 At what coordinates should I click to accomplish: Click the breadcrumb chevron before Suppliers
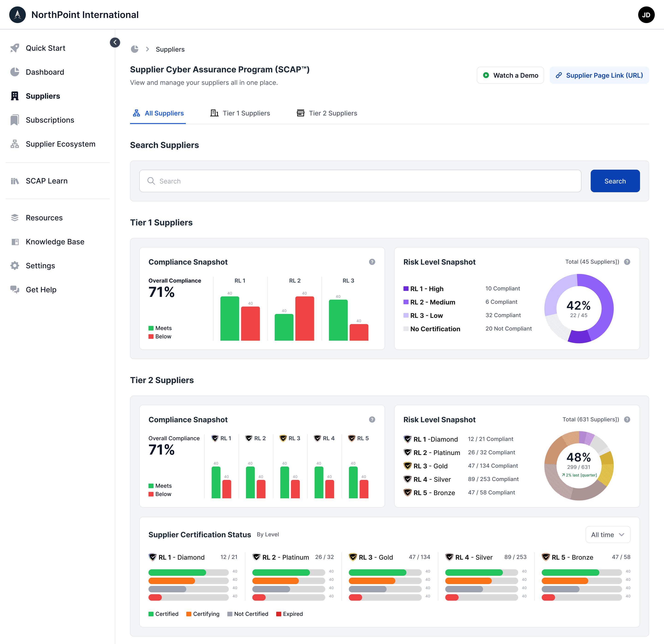click(147, 49)
